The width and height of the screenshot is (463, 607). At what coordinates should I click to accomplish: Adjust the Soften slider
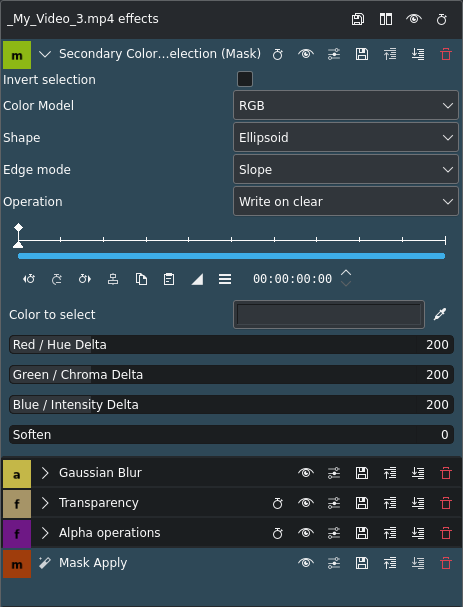tap(232, 434)
